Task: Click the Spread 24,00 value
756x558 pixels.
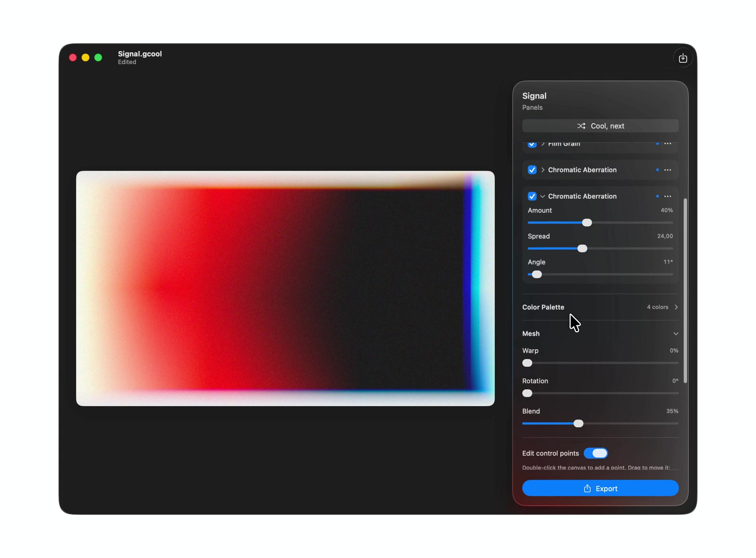Action: 665,236
